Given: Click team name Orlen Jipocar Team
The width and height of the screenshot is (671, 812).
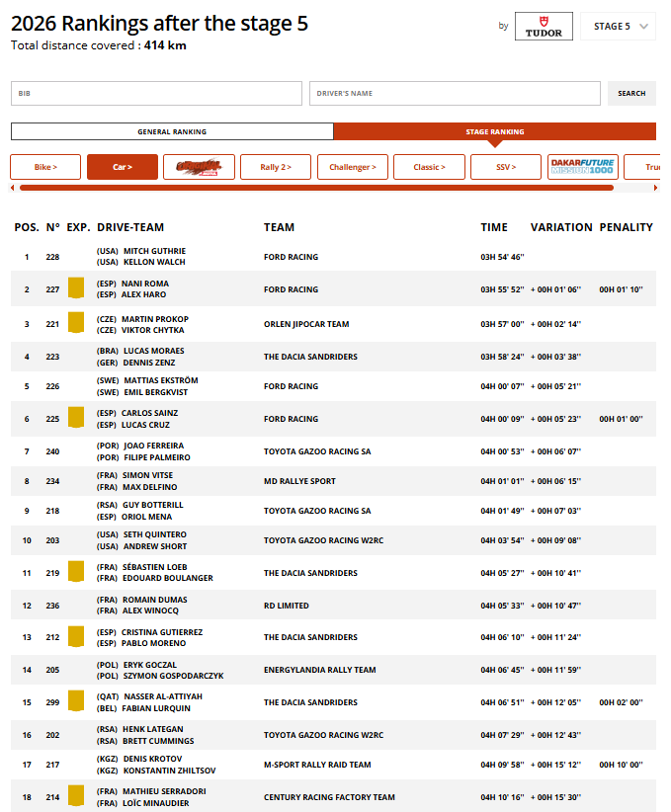Looking at the screenshot, I should (306, 324).
